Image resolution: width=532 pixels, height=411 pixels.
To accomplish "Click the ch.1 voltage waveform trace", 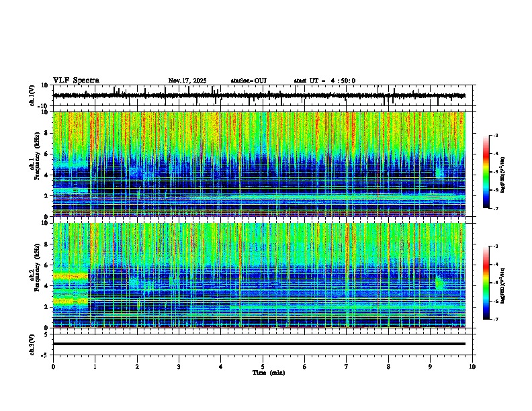I will [x=259, y=96].
